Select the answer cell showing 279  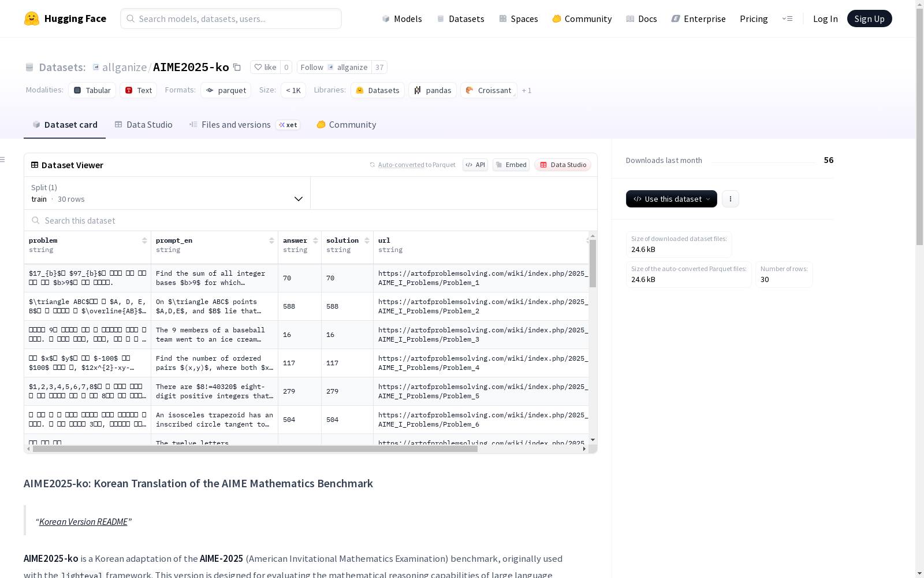[x=300, y=391]
